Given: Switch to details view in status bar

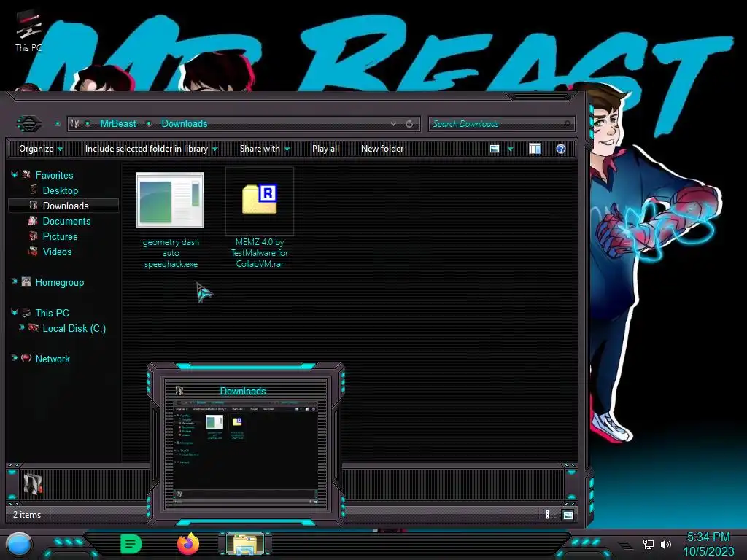Looking at the screenshot, I should 547,514.
